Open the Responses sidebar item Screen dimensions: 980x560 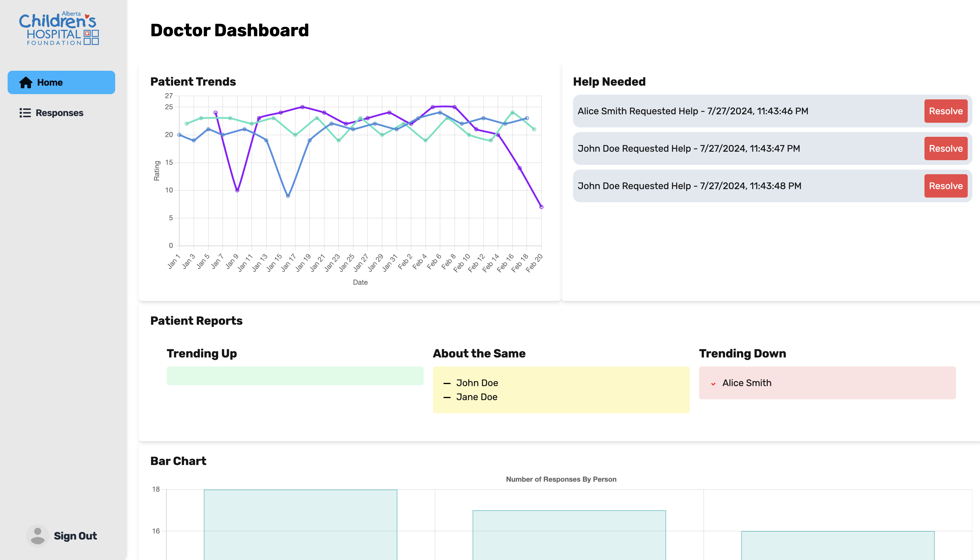[x=59, y=113]
